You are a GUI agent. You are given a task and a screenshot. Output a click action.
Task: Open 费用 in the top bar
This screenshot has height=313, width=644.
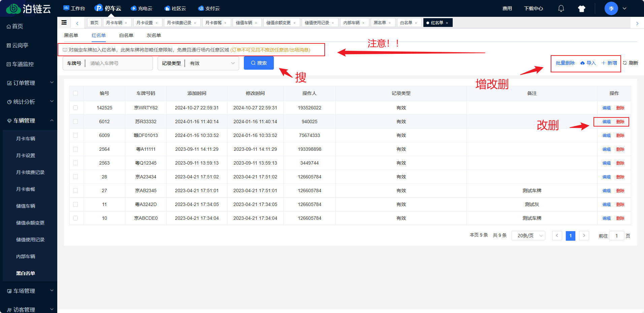coord(507,8)
